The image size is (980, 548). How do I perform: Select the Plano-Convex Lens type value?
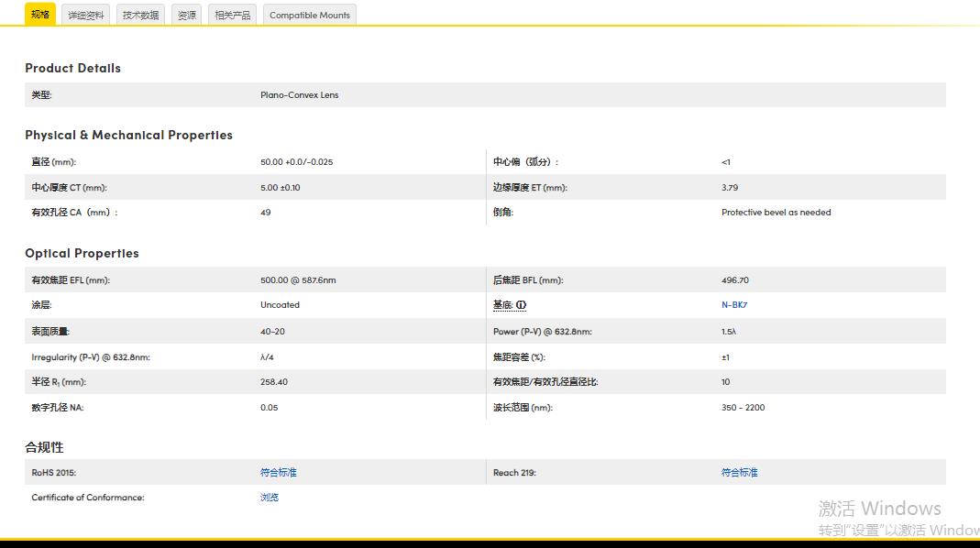click(299, 95)
